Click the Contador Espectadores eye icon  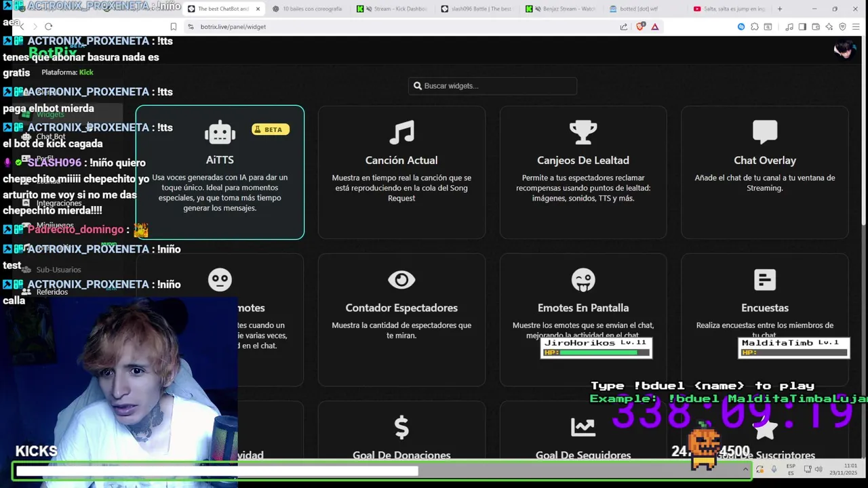401,280
